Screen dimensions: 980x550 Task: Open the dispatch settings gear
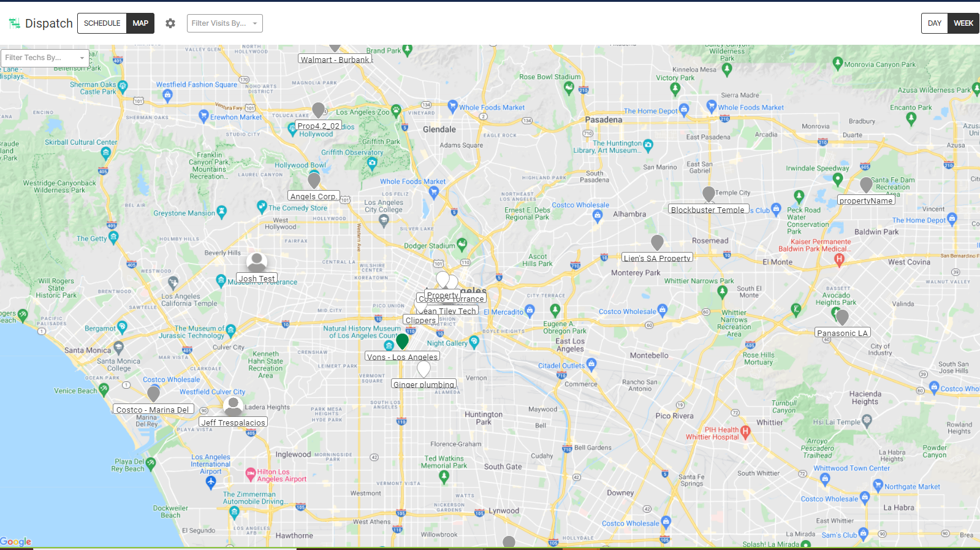(x=170, y=23)
